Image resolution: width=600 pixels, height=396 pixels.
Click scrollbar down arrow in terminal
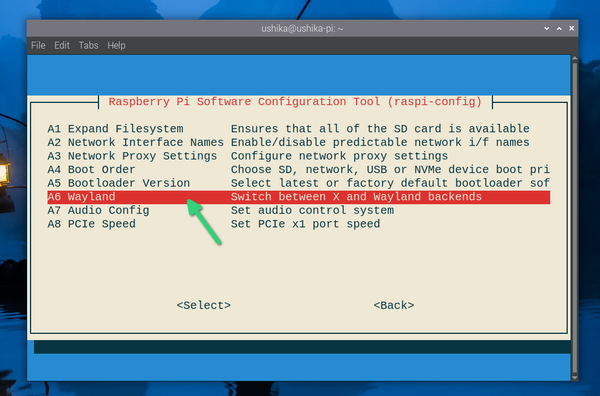[574, 377]
